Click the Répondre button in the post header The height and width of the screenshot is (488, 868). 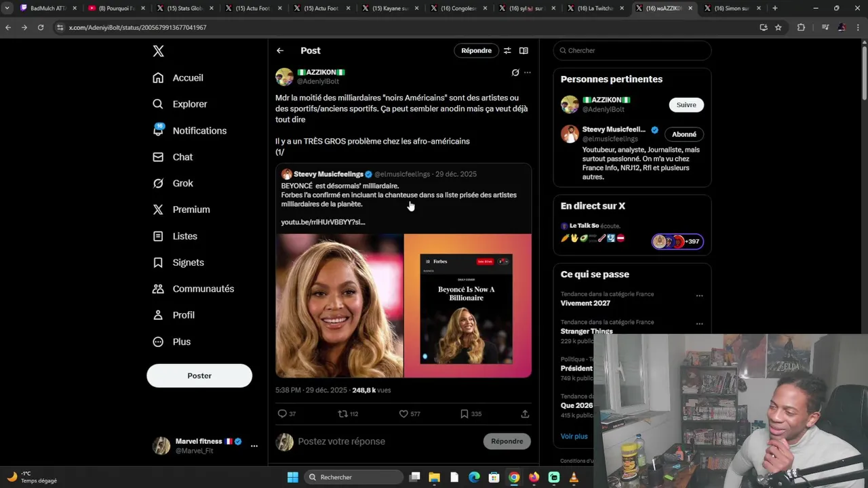[x=476, y=51]
